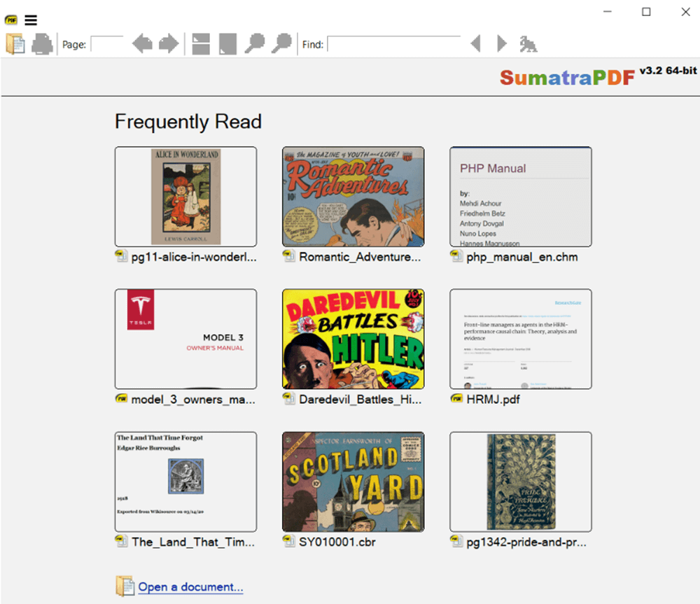700x604 pixels.
Task: Go to next page arrow
Action: click(168, 44)
